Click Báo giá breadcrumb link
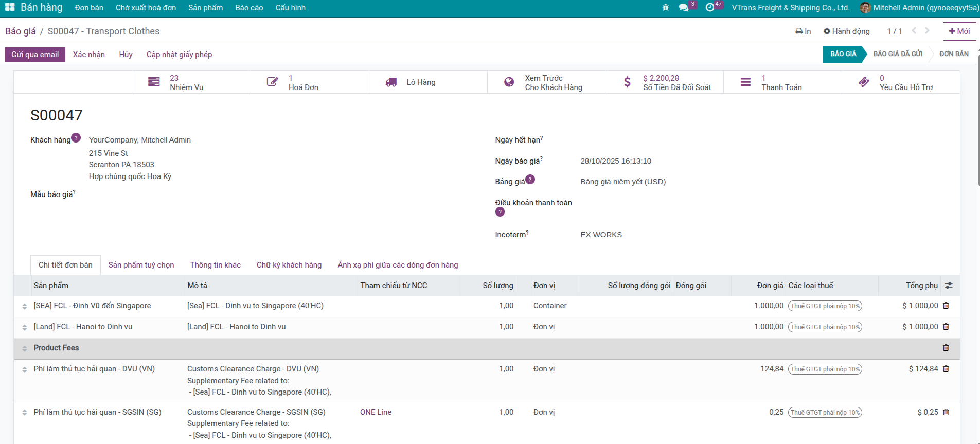The height and width of the screenshot is (444, 980). tap(21, 31)
